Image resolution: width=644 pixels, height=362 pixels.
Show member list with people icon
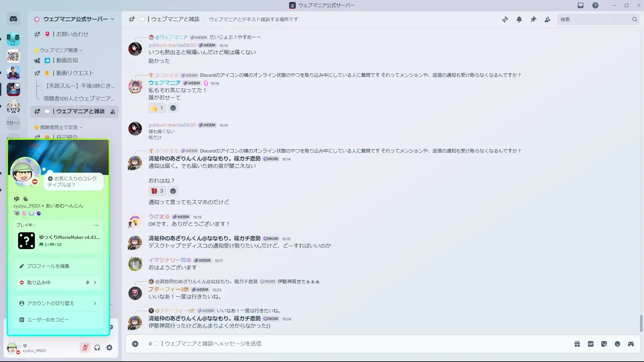click(547, 19)
